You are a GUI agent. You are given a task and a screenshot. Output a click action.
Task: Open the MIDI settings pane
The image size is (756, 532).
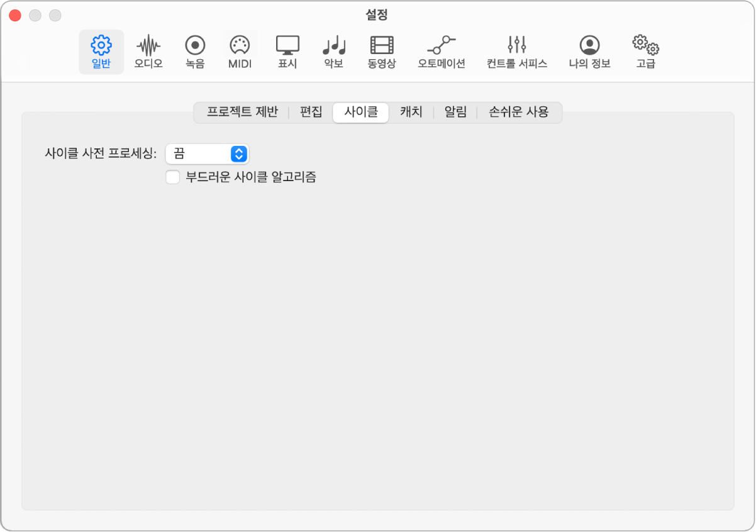pos(240,52)
